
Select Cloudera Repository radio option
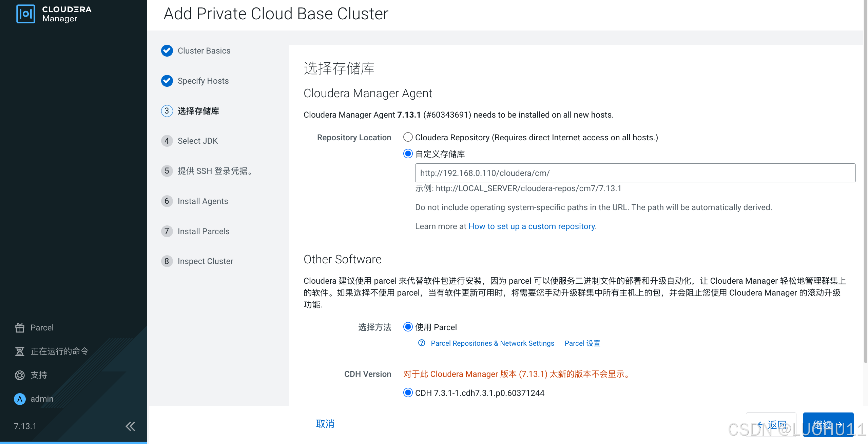point(408,137)
